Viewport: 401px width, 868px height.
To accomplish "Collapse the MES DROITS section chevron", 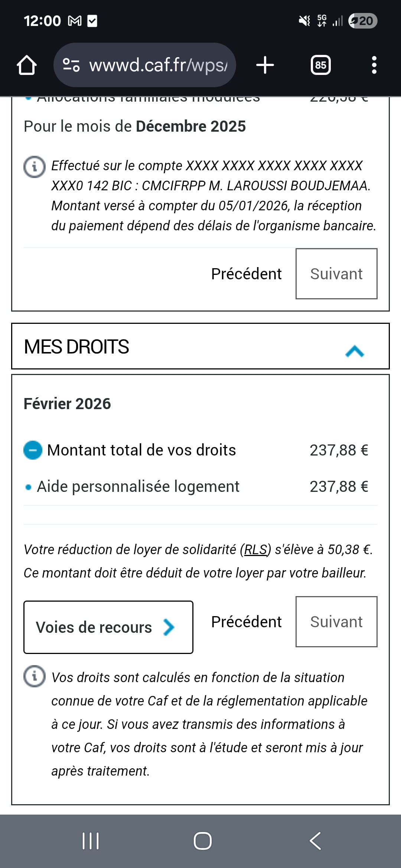I will point(355,351).
